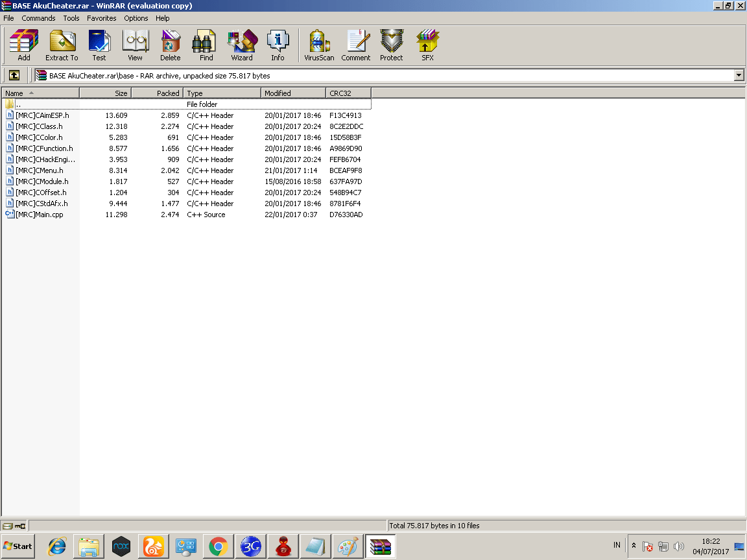Select [MRC]CClass.h file

(x=39, y=126)
